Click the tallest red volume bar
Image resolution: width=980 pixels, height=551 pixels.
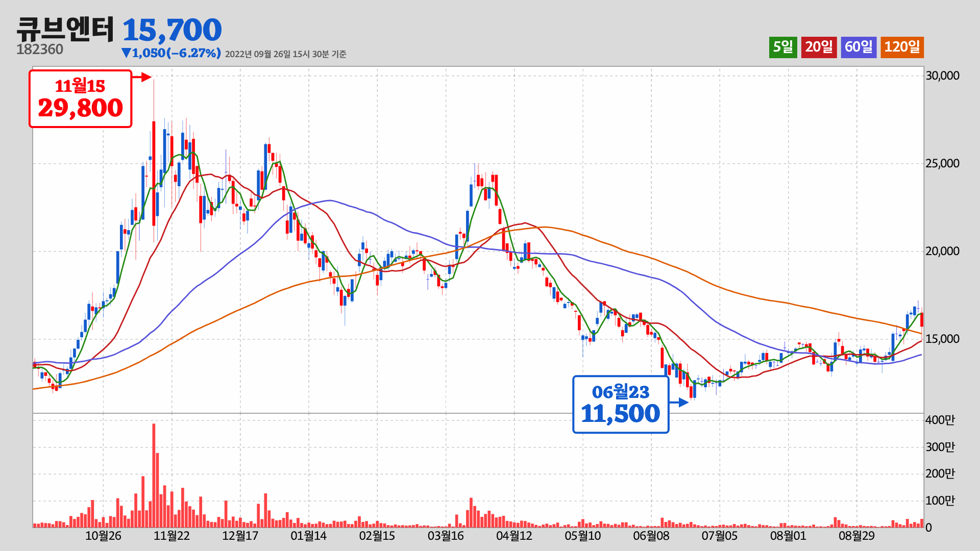click(x=154, y=475)
